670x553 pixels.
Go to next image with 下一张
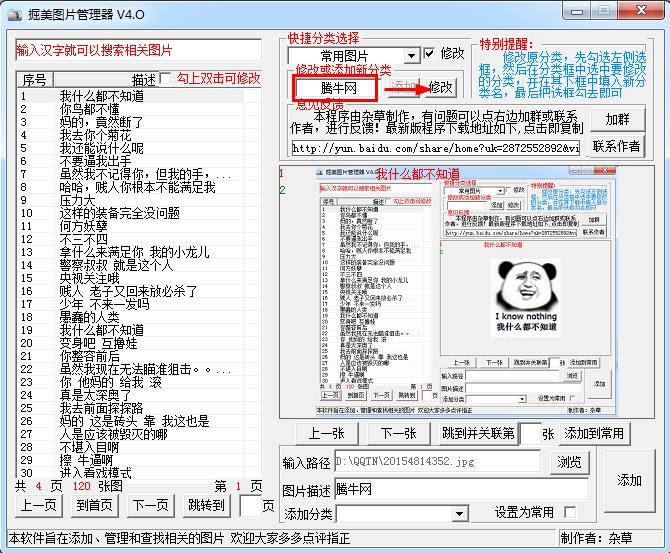398,433
